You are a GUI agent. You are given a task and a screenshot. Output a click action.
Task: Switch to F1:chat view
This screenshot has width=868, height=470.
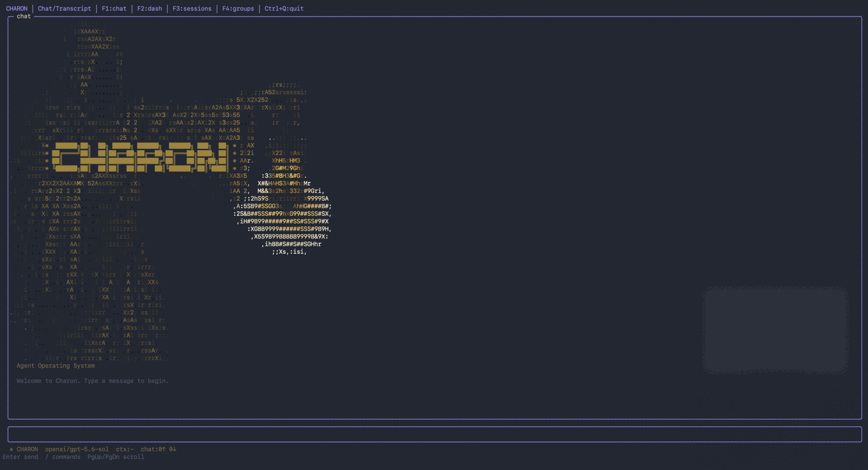[x=114, y=9]
